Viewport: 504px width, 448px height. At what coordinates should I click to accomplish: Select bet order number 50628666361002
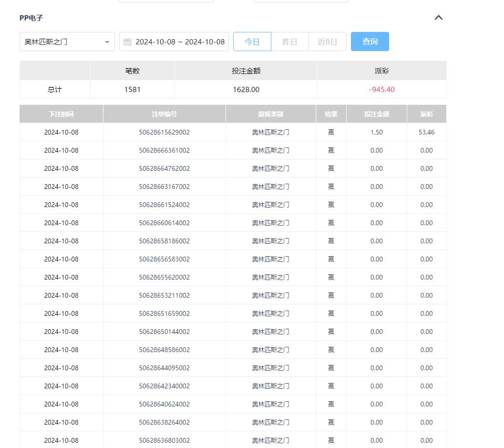click(x=164, y=150)
